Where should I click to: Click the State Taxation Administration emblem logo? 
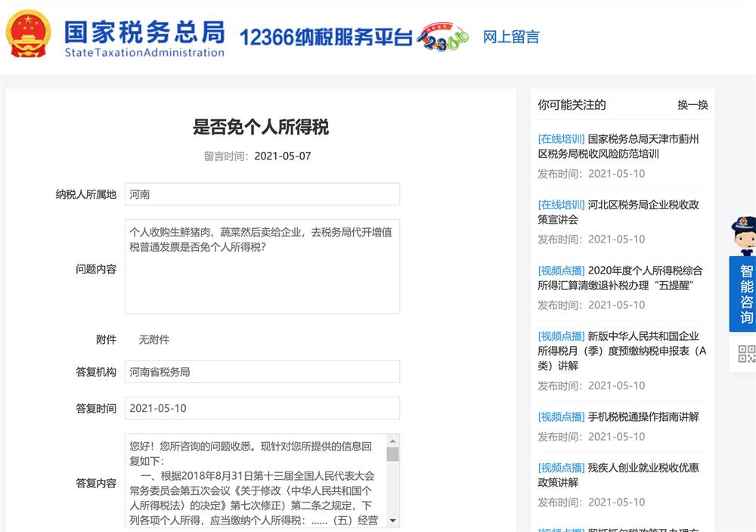tap(28, 33)
